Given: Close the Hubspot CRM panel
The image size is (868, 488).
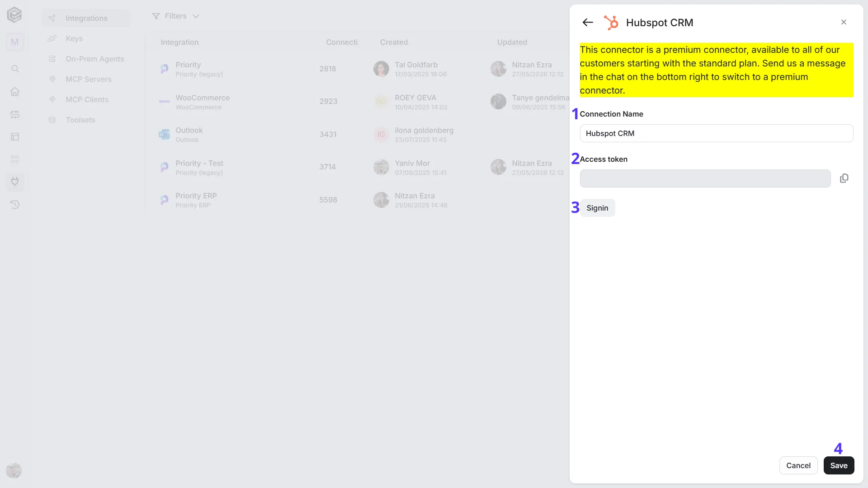Looking at the screenshot, I should coord(844,22).
